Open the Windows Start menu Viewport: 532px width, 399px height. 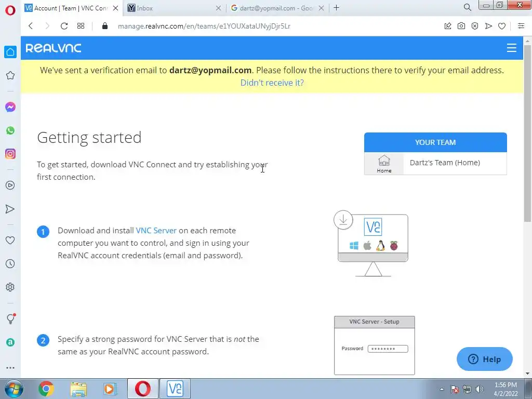click(14, 389)
